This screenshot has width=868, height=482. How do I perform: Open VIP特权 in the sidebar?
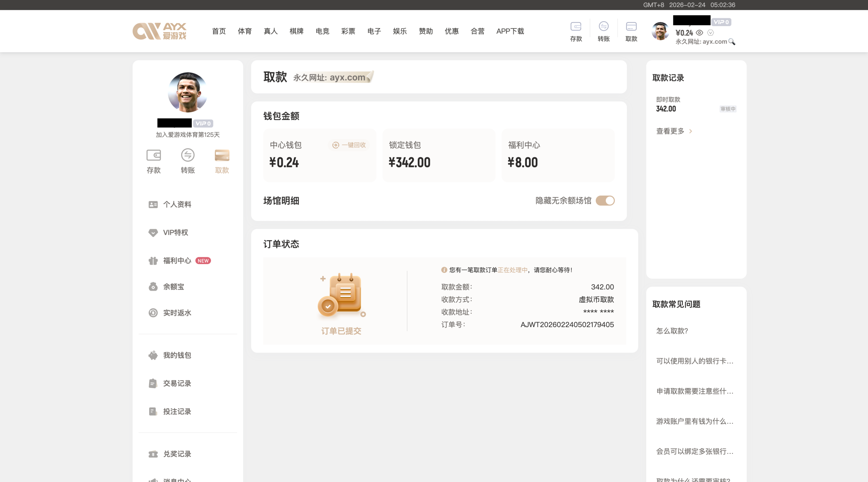175,233
